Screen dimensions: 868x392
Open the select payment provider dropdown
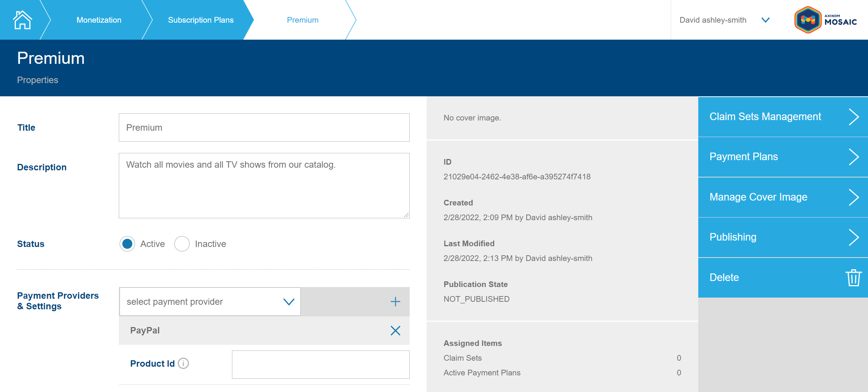click(210, 301)
